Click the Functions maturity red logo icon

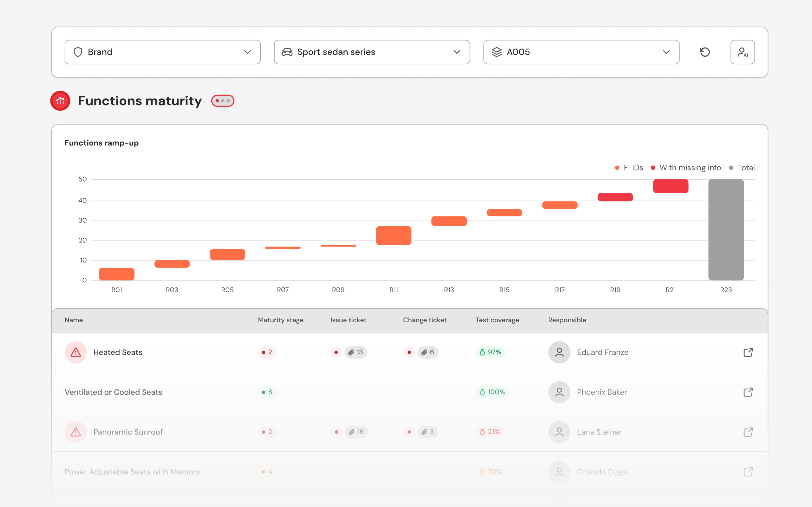tap(60, 100)
